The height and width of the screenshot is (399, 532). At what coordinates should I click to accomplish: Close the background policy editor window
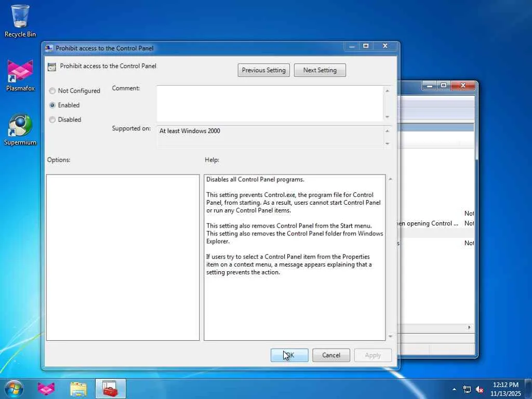463,86
